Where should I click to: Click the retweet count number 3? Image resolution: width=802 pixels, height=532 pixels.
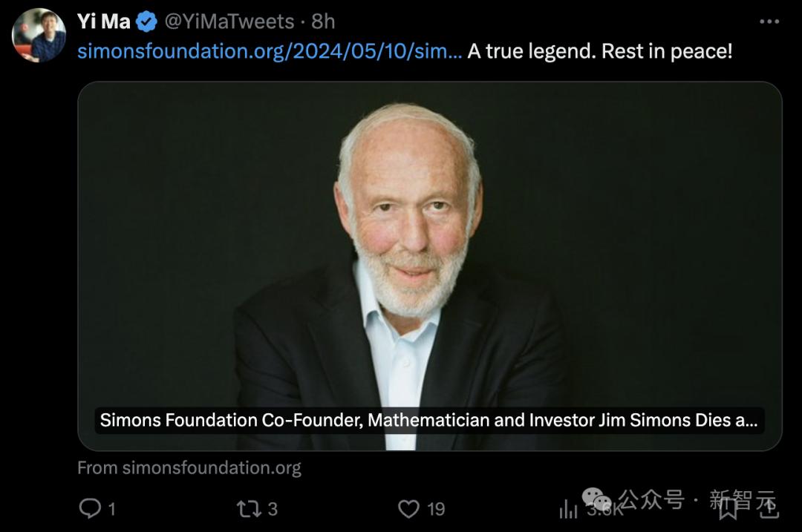pyautogui.click(x=273, y=508)
